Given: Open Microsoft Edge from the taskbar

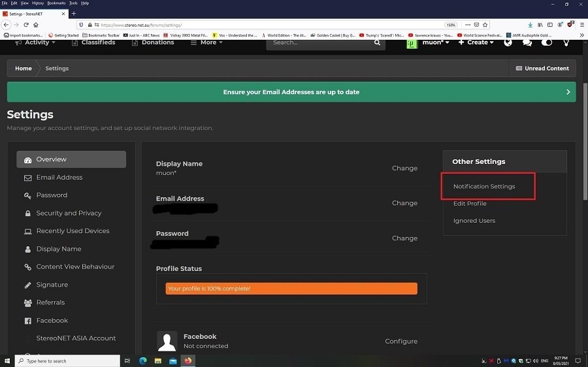Looking at the screenshot, I should click(x=142, y=360).
